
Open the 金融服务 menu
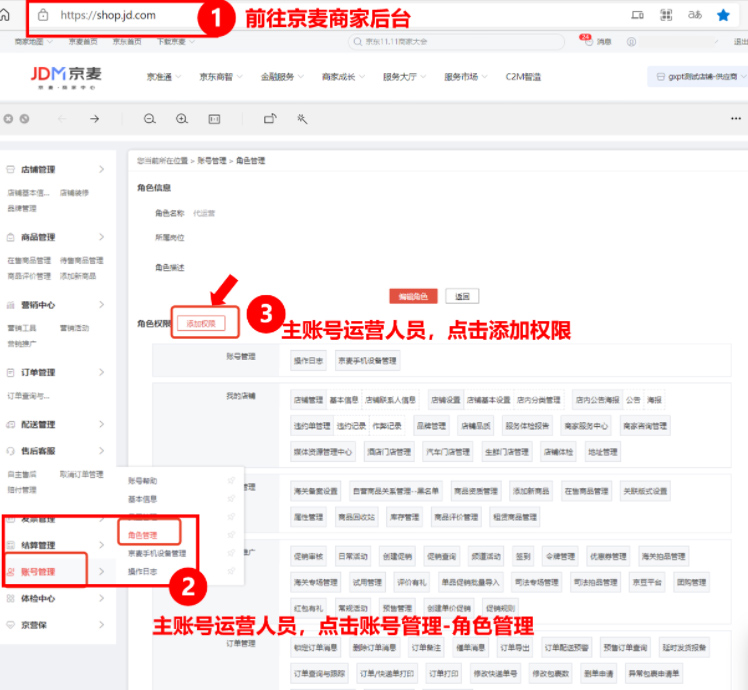coord(282,77)
